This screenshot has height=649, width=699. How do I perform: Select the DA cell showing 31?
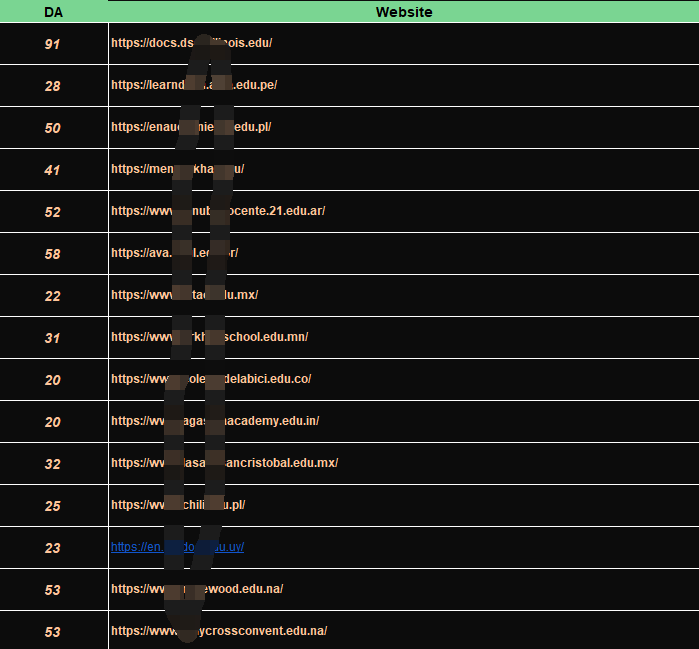point(53,338)
